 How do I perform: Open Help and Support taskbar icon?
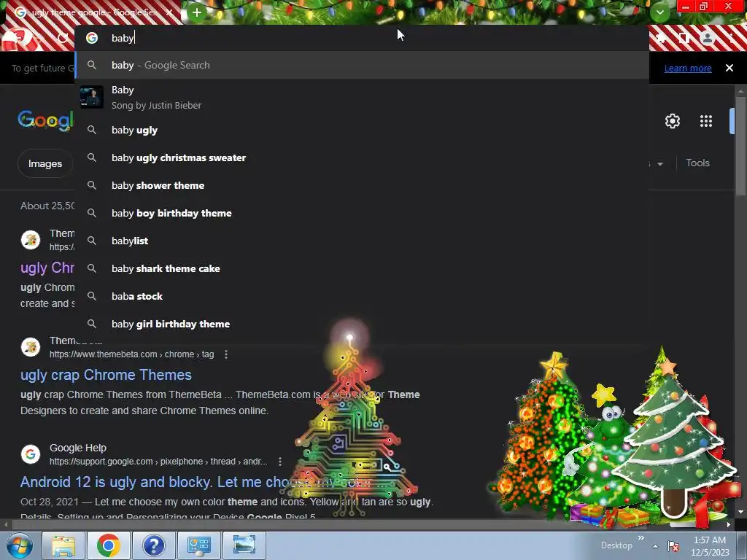[153, 545]
